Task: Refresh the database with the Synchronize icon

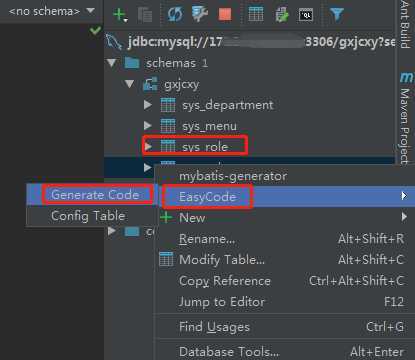Action: [x=175, y=15]
